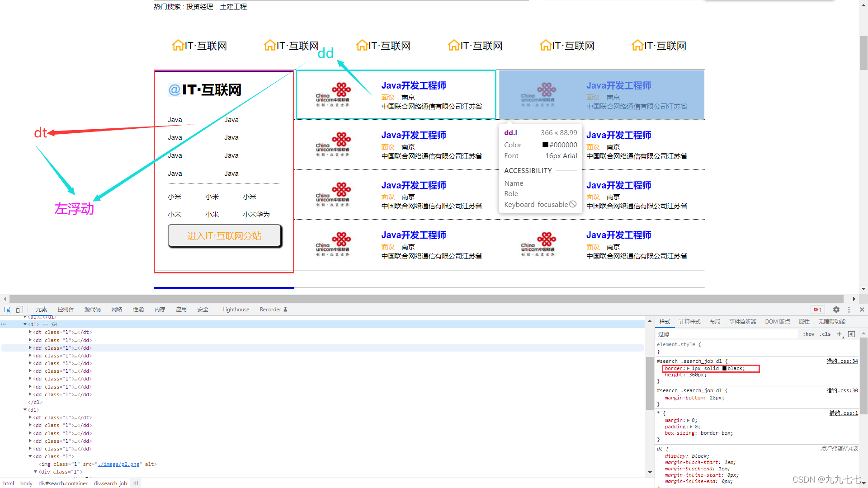Open DevTools settings gear

click(836, 310)
